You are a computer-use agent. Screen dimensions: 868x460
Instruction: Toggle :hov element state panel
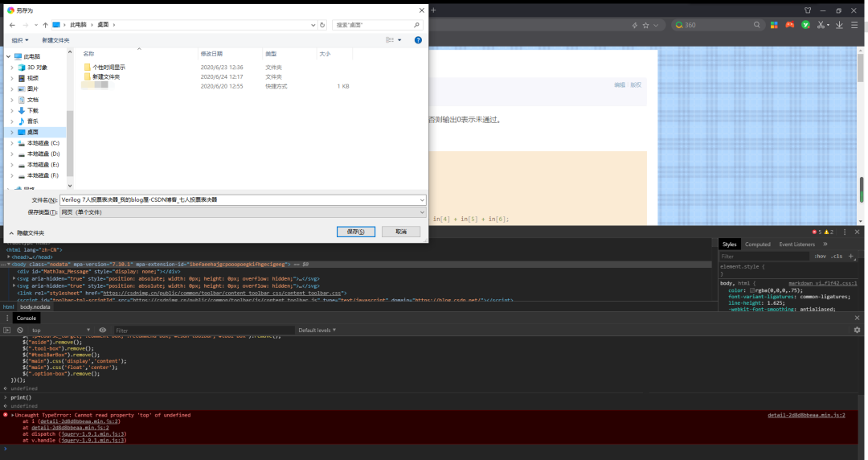tap(820, 256)
